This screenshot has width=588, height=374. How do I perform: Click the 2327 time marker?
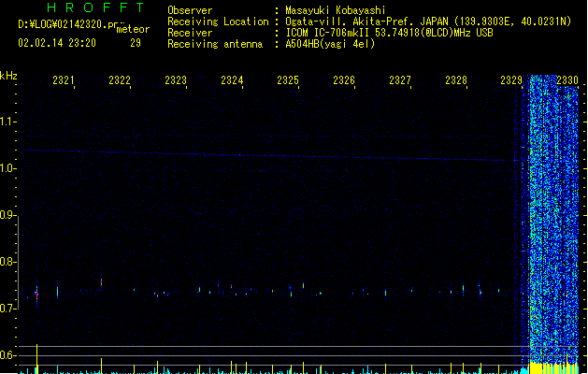point(400,80)
